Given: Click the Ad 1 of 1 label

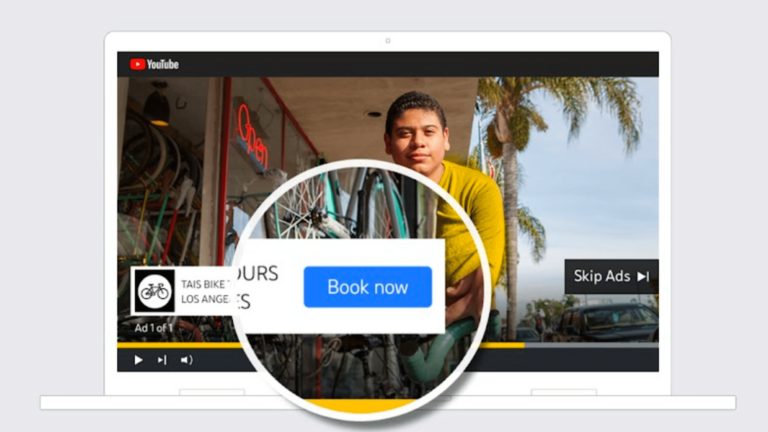Looking at the screenshot, I should click(154, 328).
